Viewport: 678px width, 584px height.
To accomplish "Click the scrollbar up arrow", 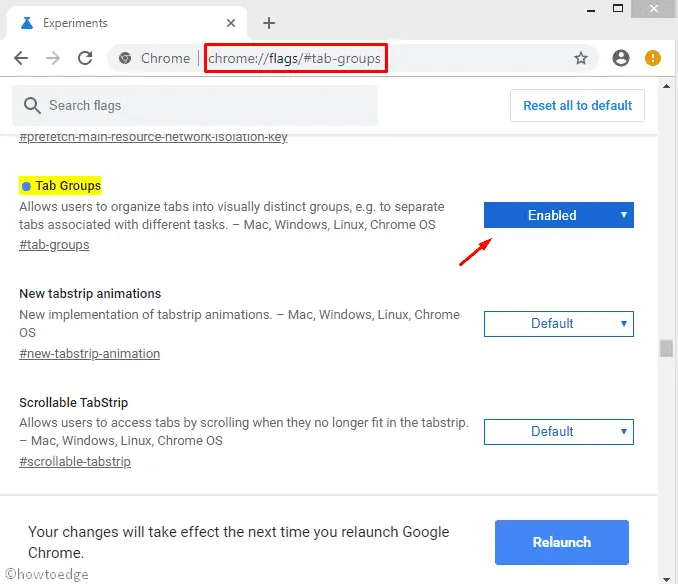I will [666, 86].
